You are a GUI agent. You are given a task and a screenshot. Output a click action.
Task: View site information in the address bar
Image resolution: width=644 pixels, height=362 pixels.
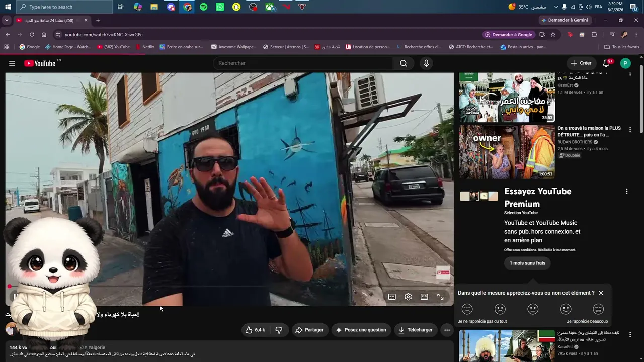pos(58,35)
